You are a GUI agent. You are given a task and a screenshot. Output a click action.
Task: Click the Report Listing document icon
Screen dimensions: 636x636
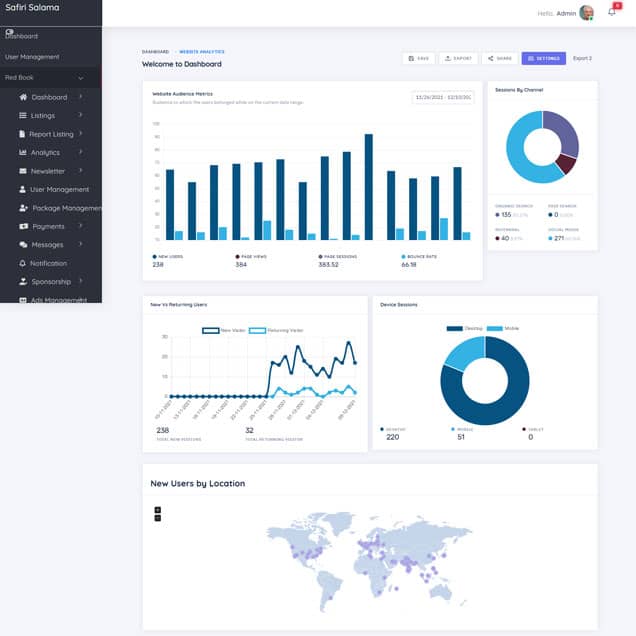(22, 134)
